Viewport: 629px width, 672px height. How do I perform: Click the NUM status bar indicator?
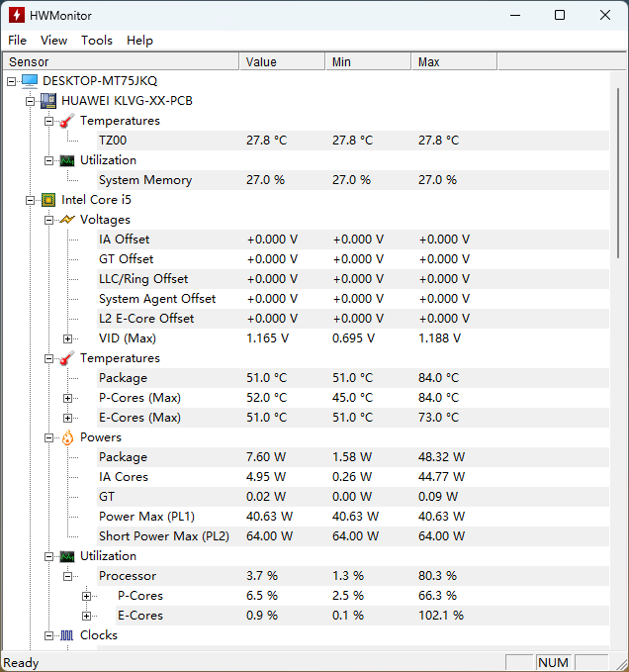tap(553, 662)
